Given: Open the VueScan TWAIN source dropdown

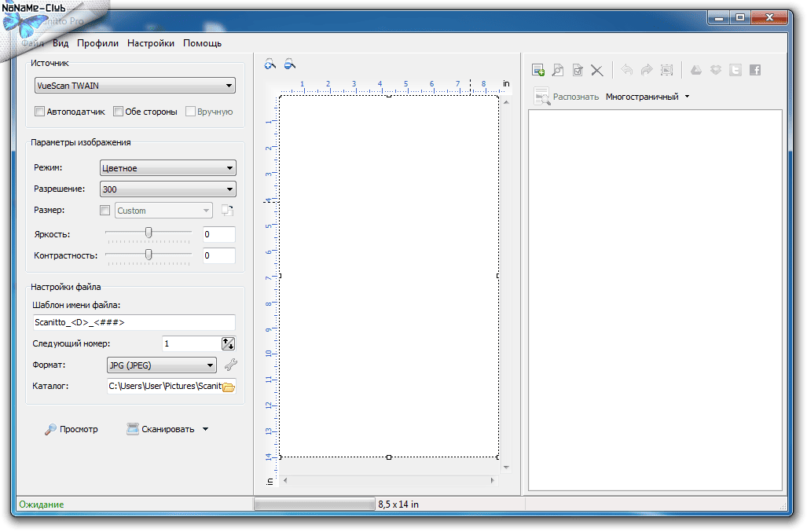Looking at the screenshot, I should click(135, 86).
